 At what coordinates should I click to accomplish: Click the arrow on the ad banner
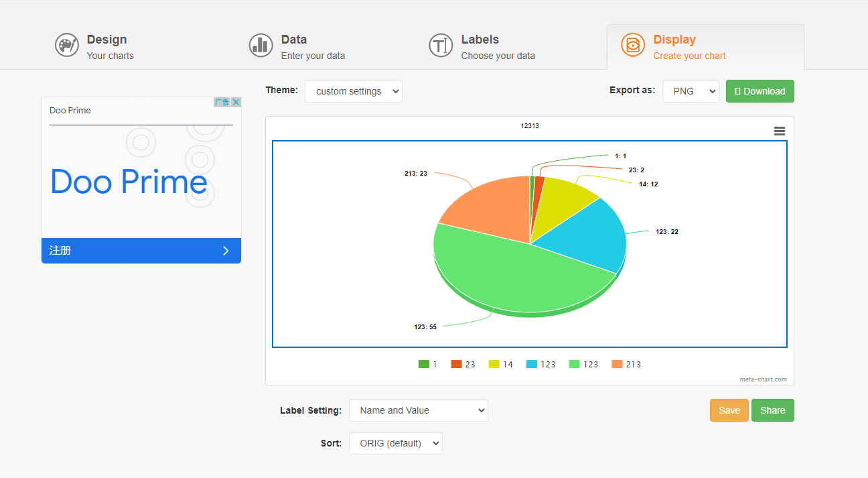[226, 251]
